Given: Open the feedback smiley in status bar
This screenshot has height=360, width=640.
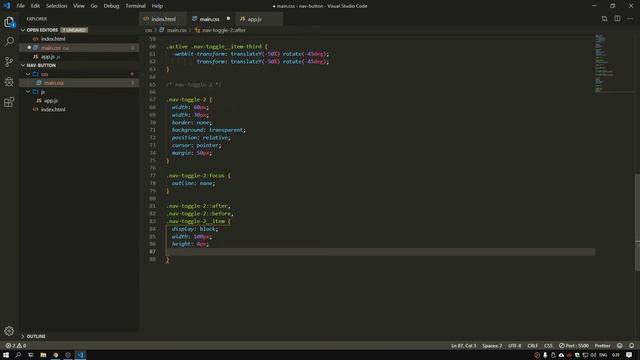Looking at the screenshot, I should (620, 346).
